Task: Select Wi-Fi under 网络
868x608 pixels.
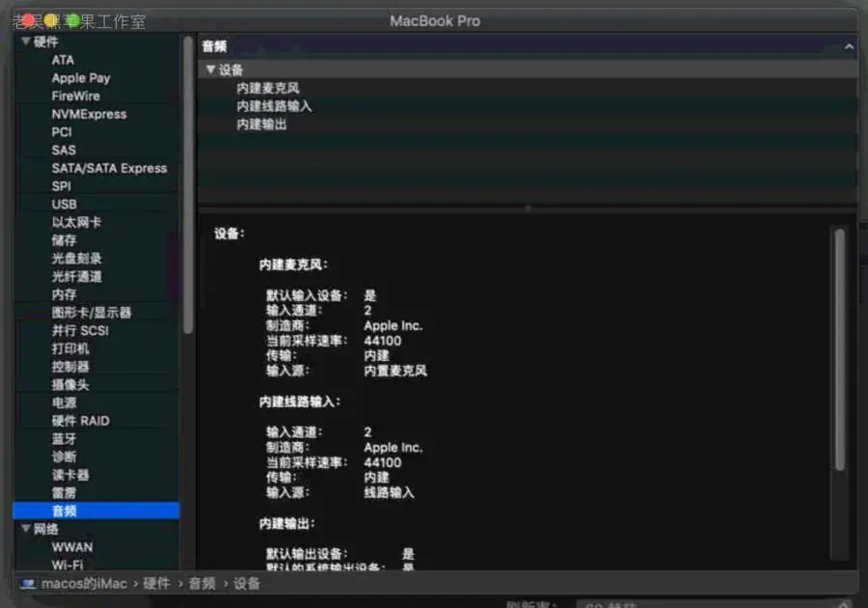Action: tap(68, 565)
